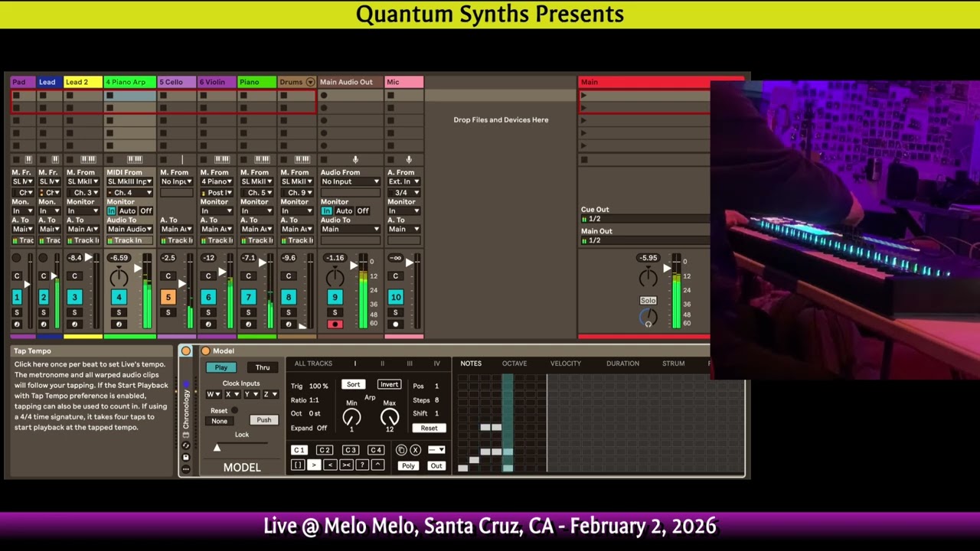
Task: Select the ^ direction button
Action: tap(377, 465)
